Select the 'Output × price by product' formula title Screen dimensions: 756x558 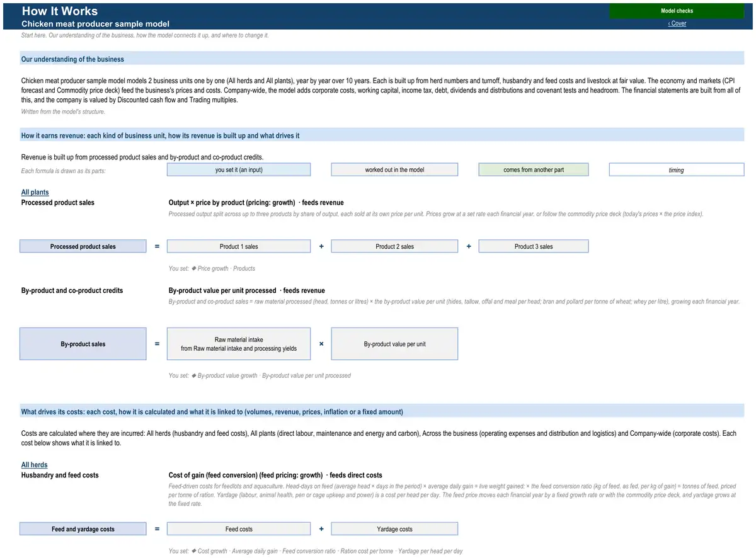(256, 203)
